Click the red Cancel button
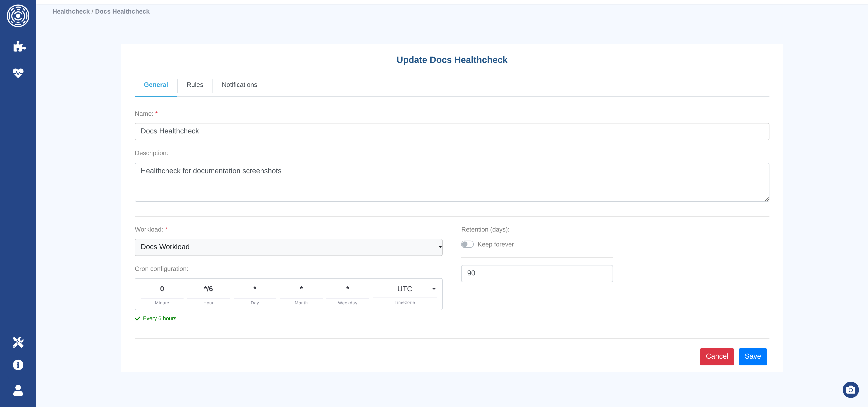 click(717, 356)
